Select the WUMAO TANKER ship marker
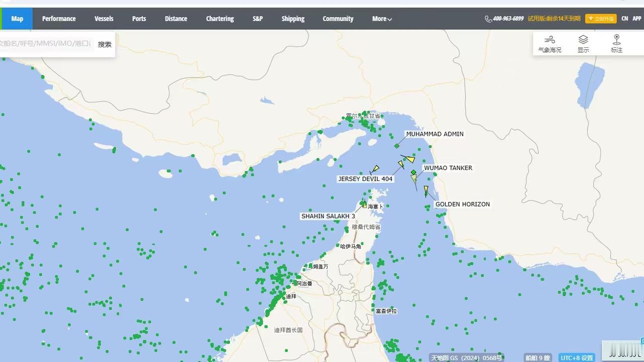 click(414, 178)
